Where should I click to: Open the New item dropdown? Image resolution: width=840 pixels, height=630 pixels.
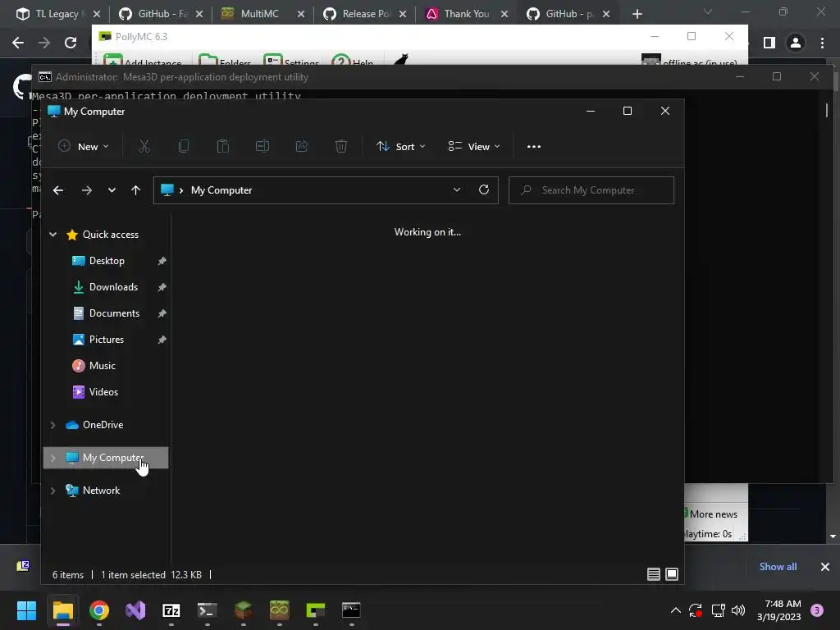84,146
